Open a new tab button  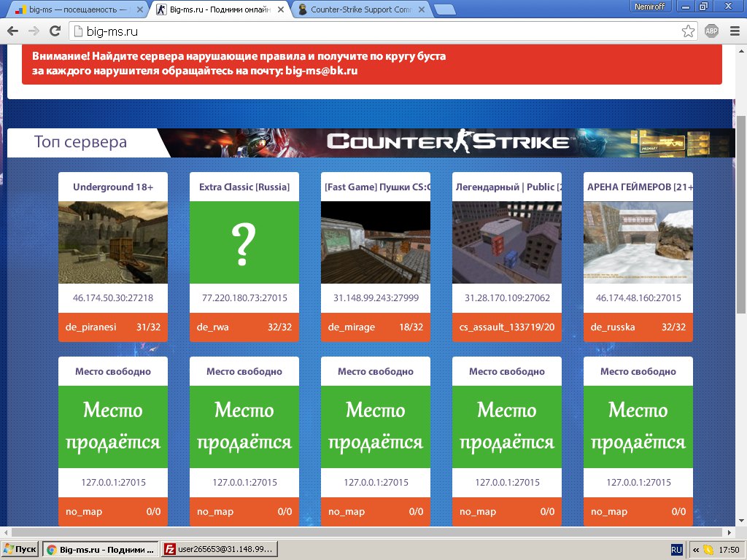point(445,9)
